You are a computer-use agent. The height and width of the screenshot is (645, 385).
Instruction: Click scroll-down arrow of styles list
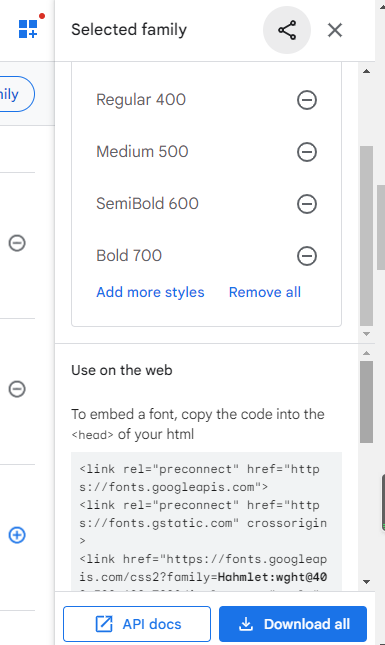pos(366,334)
